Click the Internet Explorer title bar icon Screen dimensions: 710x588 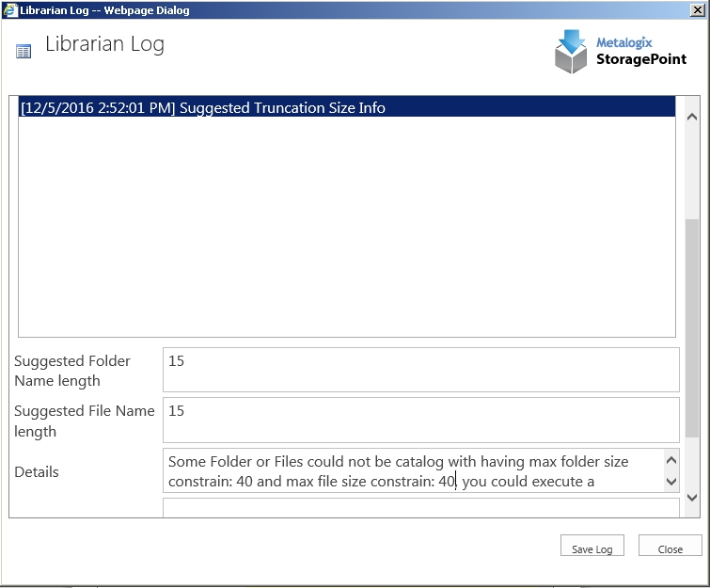point(9,10)
